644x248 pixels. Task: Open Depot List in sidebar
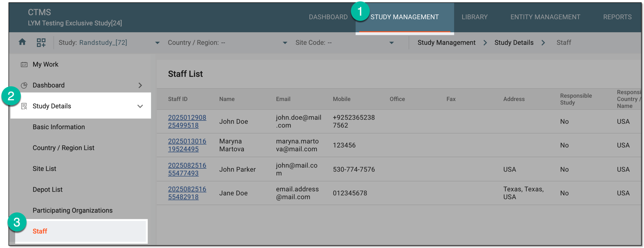tap(47, 190)
